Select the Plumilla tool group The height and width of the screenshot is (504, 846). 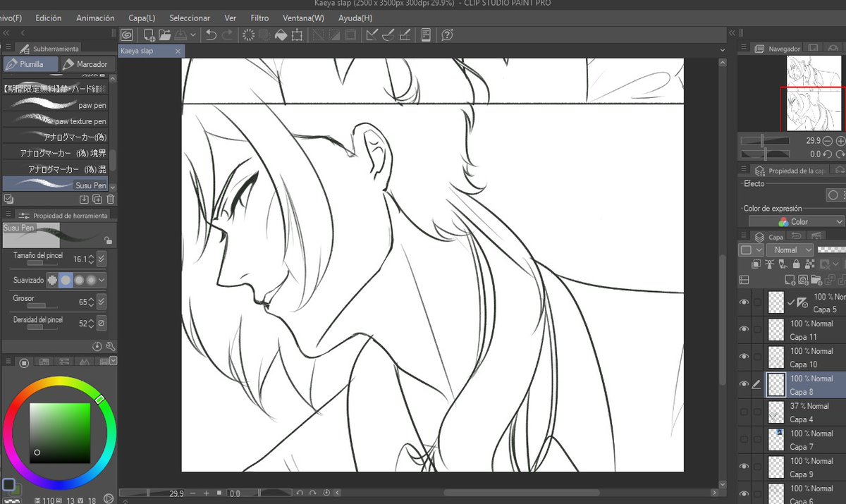[31, 64]
